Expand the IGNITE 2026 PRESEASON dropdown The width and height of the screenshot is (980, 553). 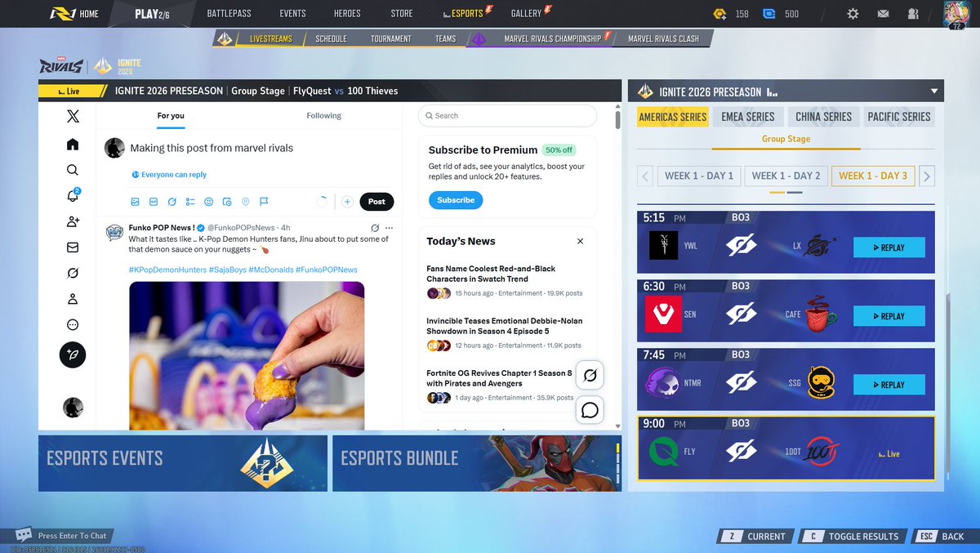933,91
